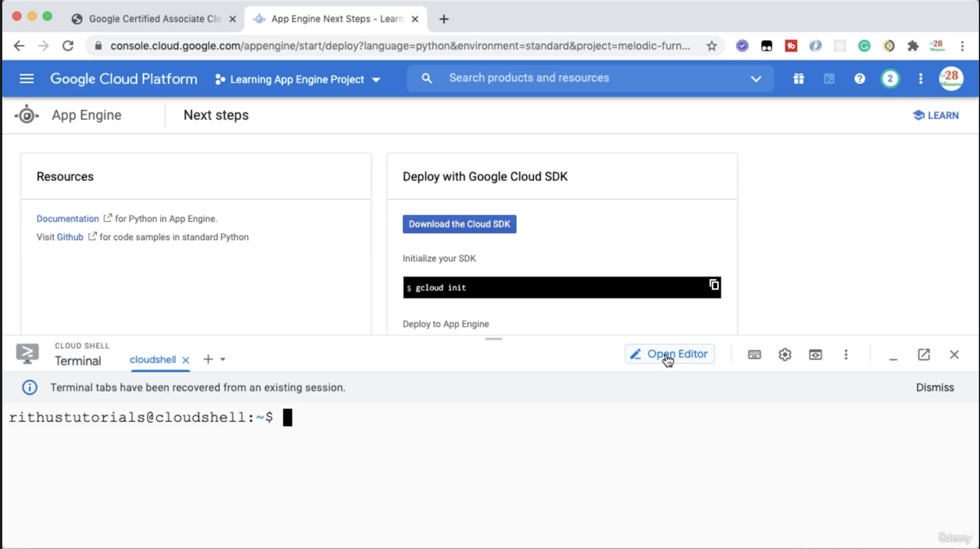Click the terminal info circle icon
The height and width of the screenshot is (549, 980).
tap(29, 388)
